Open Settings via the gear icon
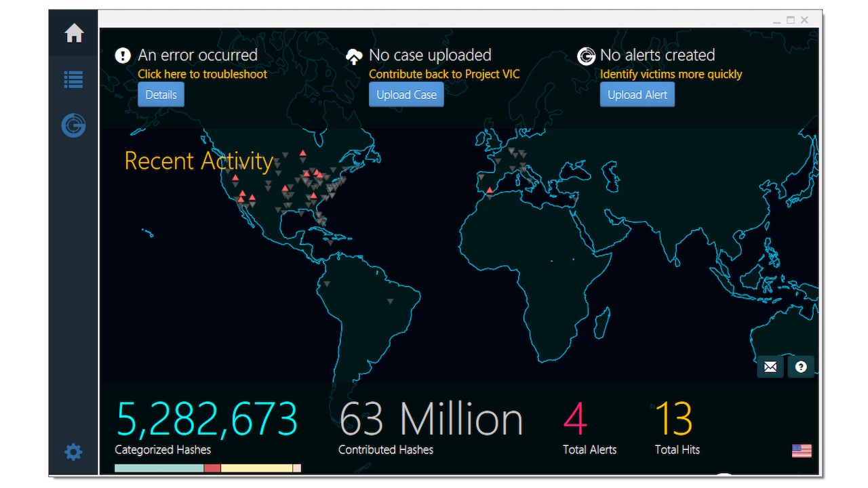This screenshot has height=488, width=868. pyautogui.click(x=73, y=452)
